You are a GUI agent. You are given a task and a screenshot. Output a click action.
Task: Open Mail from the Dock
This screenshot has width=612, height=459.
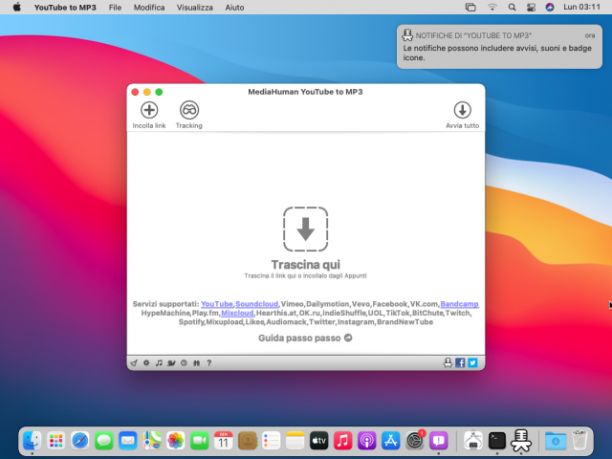point(128,441)
